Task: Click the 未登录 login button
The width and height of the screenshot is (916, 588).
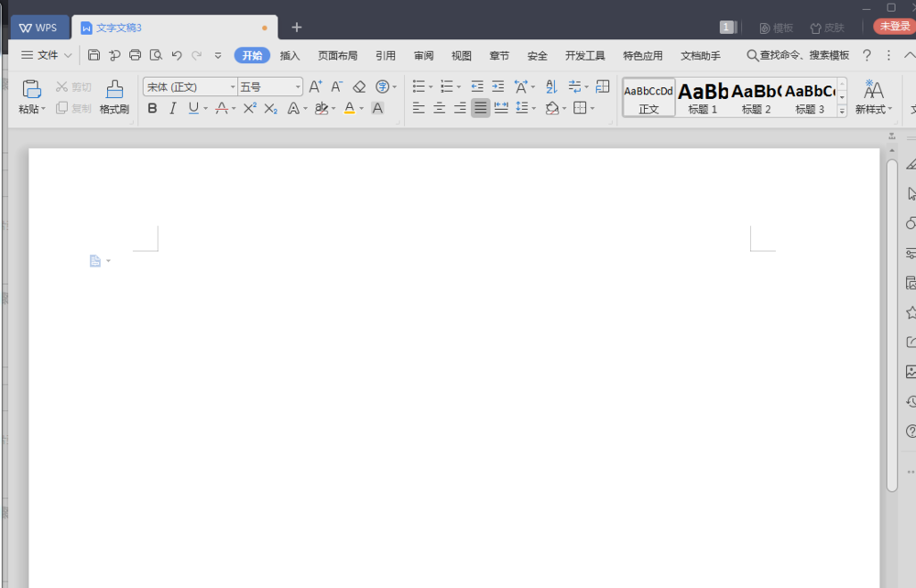Action: pos(894,27)
